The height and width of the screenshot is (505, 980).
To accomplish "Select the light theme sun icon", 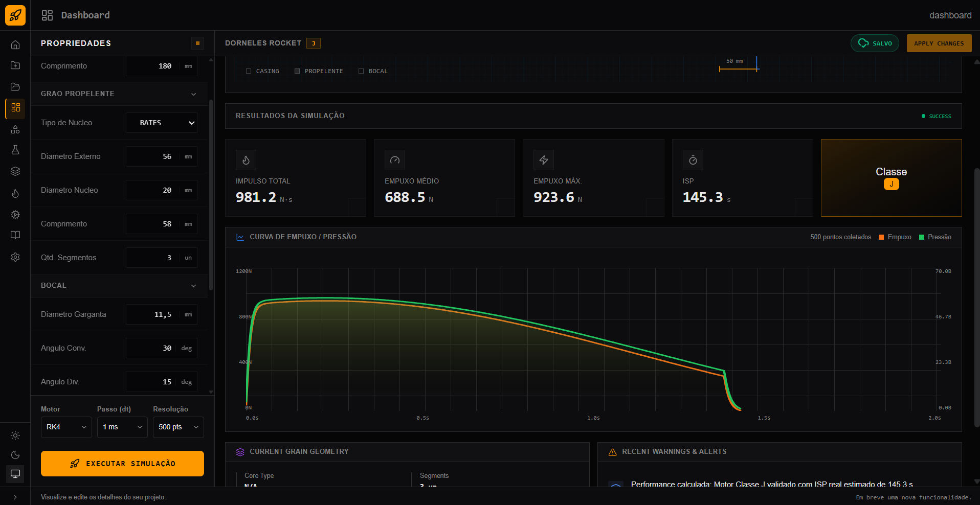I will pyautogui.click(x=15, y=435).
